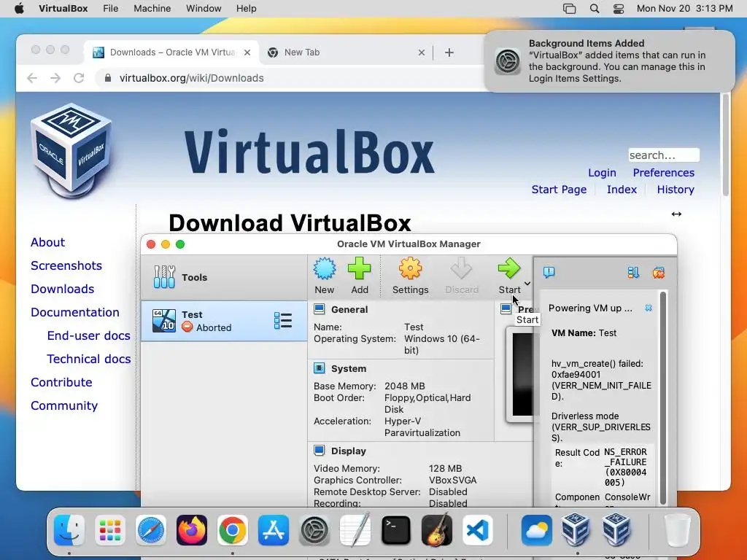The width and height of the screenshot is (747, 560).
Task: Select the Downloads – Oracle VM VirtualBox tab
Action: [171, 52]
